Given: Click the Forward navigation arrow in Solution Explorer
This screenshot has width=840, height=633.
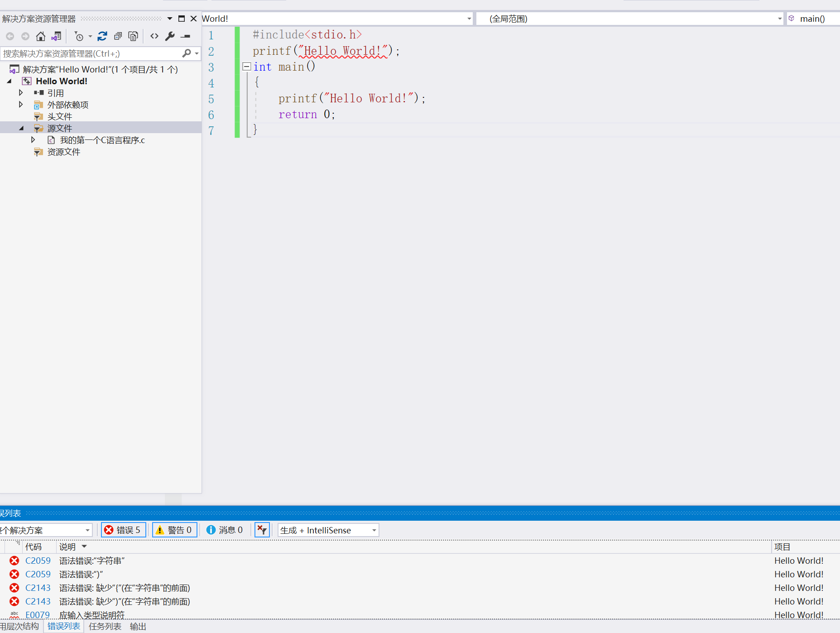Looking at the screenshot, I should [x=25, y=36].
